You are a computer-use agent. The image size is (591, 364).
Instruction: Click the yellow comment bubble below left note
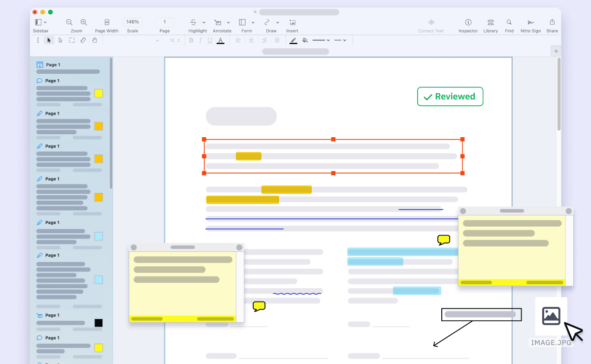pos(259,306)
